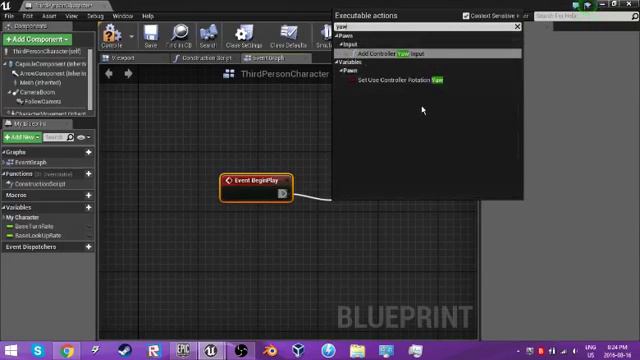
Task: Select the CameraBoom component
Action: click(x=37, y=92)
